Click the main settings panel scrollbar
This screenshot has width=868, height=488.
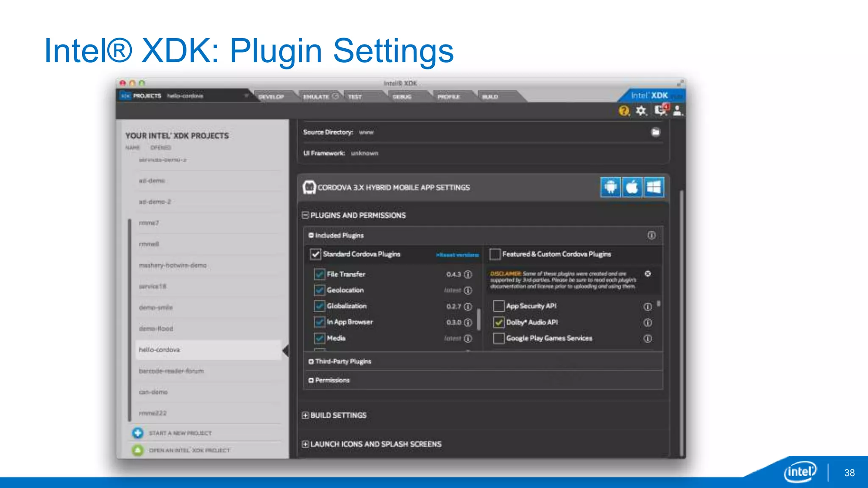[682, 324]
